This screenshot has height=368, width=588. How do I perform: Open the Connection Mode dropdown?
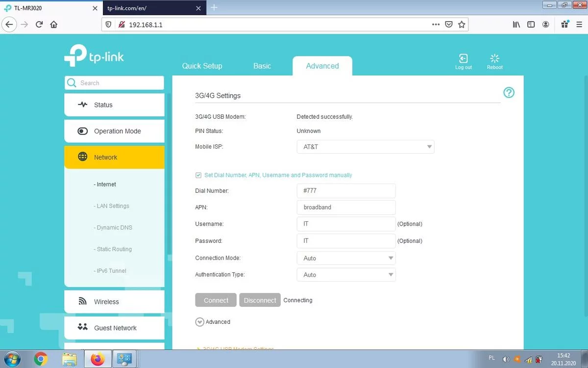[x=346, y=258]
